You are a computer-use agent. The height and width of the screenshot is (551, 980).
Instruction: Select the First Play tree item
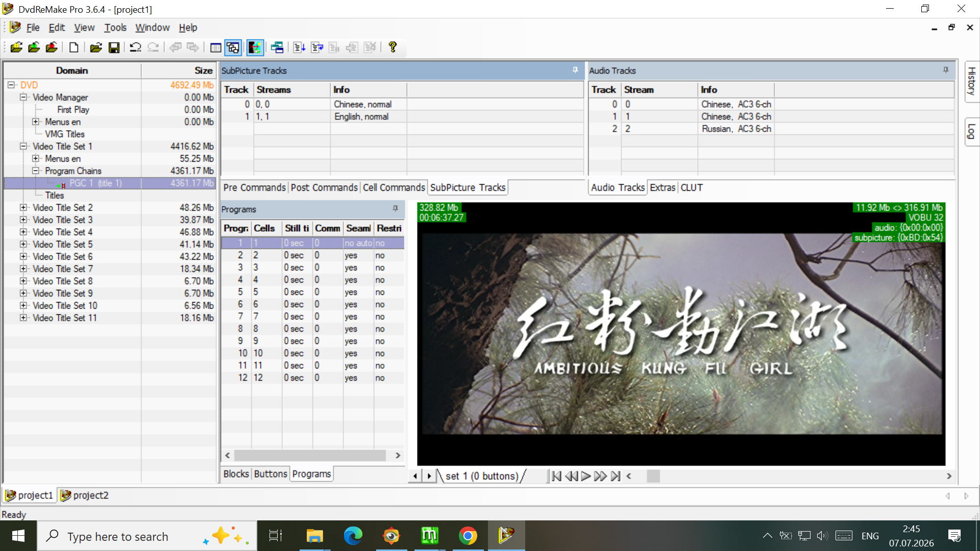(73, 110)
